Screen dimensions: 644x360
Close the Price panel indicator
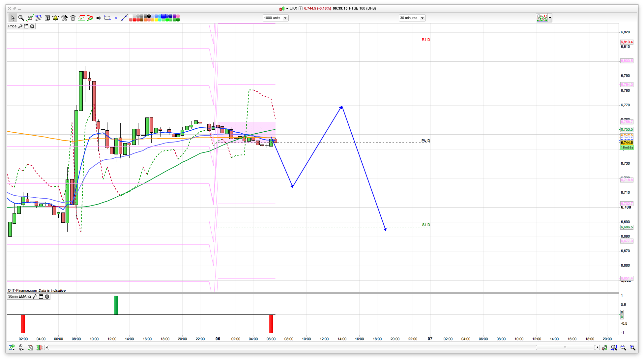pos(32,26)
